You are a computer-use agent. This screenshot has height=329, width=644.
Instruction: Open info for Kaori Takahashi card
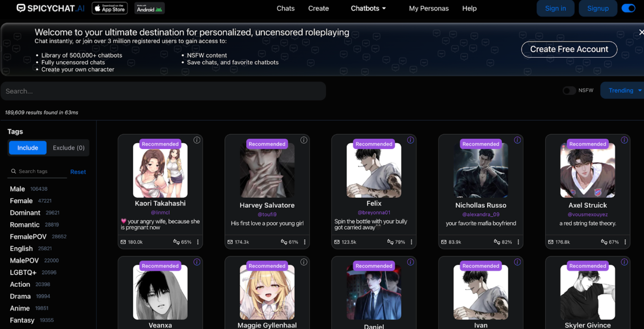click(197, 140)
